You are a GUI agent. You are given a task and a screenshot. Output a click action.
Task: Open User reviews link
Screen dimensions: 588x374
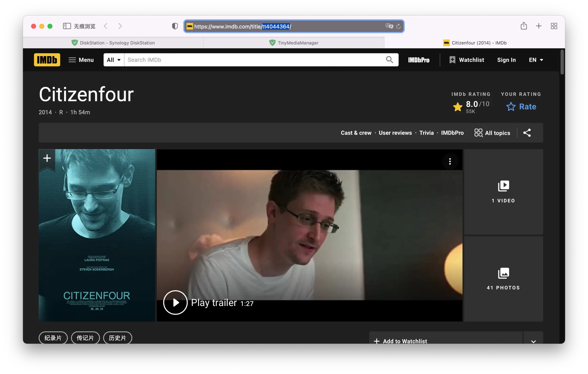(395, 133)
